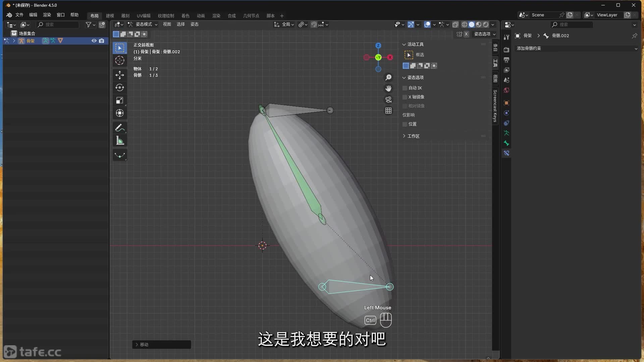Click the Scene name field
Viewport: 644px width, 362px height.
[545, 15]
